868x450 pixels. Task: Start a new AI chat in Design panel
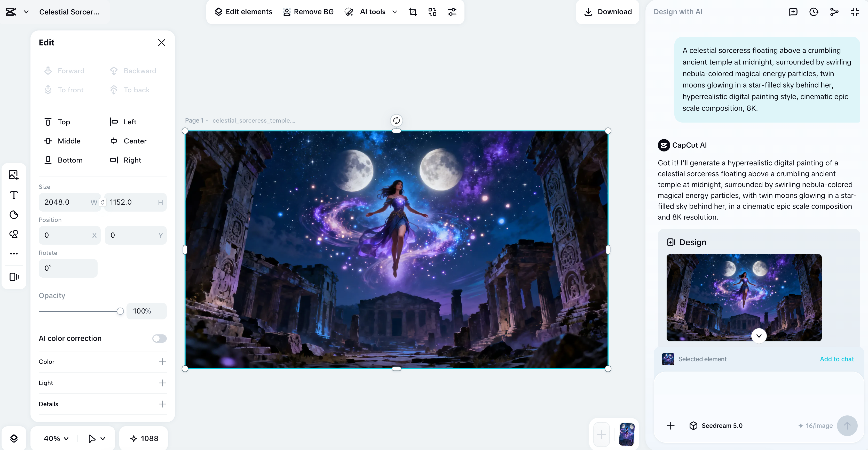(x=793, y=12)
